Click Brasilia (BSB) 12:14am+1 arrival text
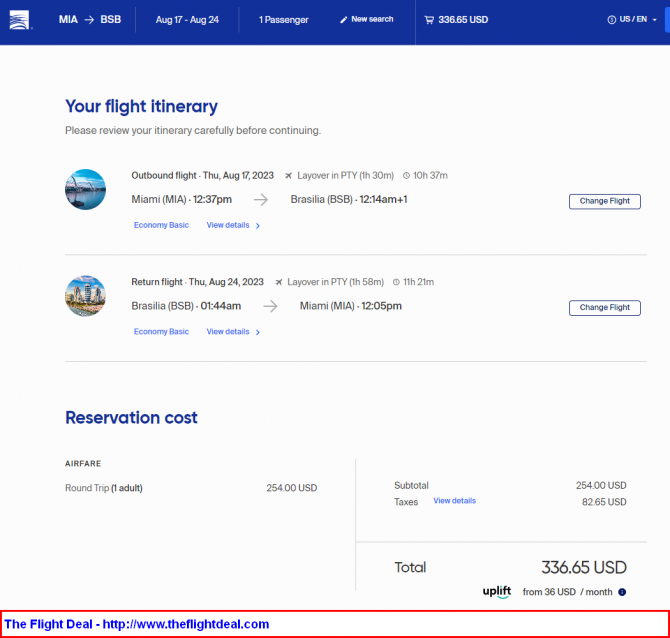Image resolution: width=670 pixels, height=638 pixels. [349, 200]
